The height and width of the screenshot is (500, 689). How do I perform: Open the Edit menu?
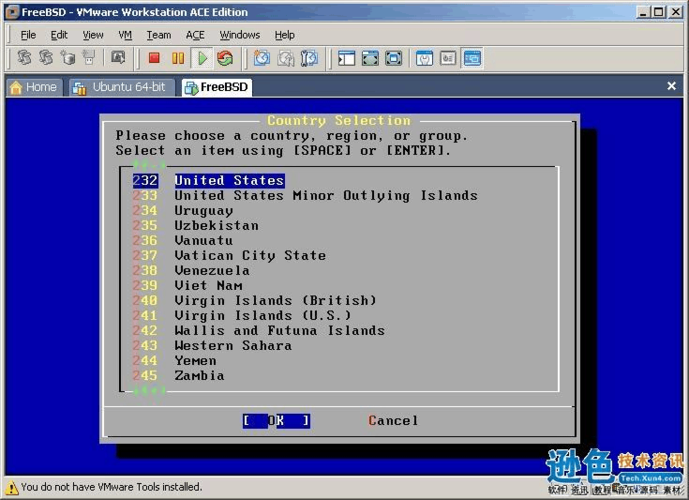point(59,35)
